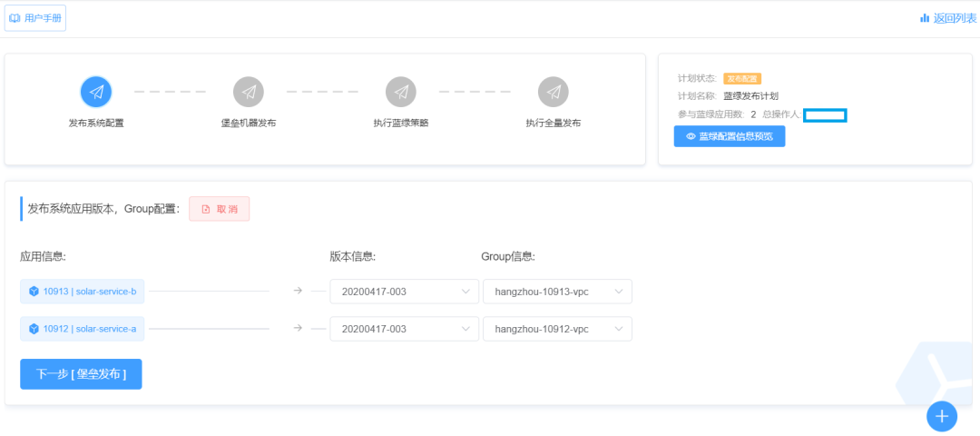980x436 pixels.
Task: Click the 发布系统配置 step icon
Action: pos(96,92)
